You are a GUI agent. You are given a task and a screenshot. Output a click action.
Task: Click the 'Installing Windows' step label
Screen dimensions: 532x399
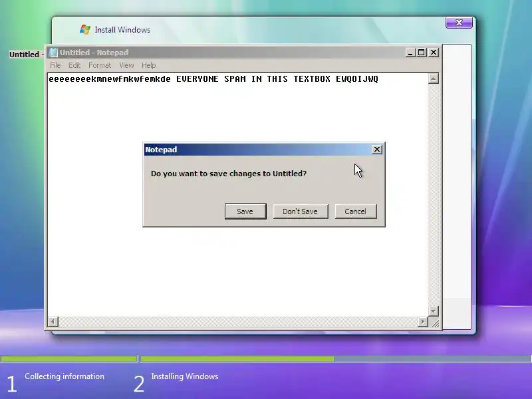185,376
